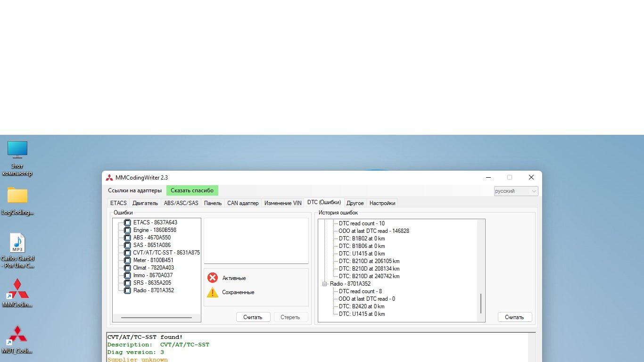This screenshot has height=362, width=644.
Task: Open the Другое tab
Action: click(355, 203)
